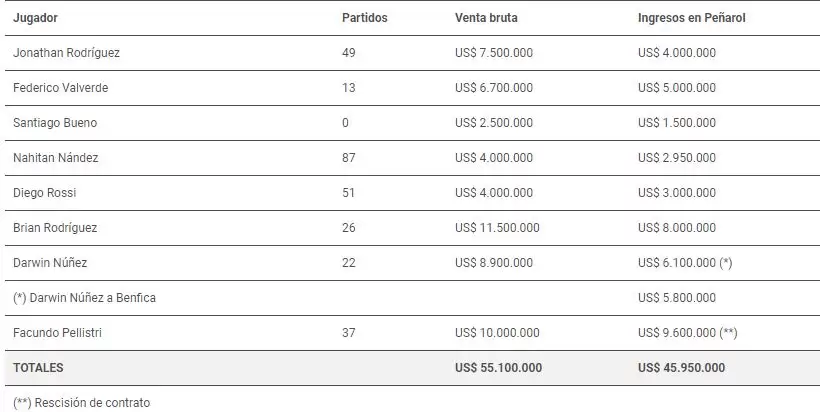Screen dimensions: 820x412
Task: Select the Federico Valverde name cell
Action: click(x=60, y=88)
